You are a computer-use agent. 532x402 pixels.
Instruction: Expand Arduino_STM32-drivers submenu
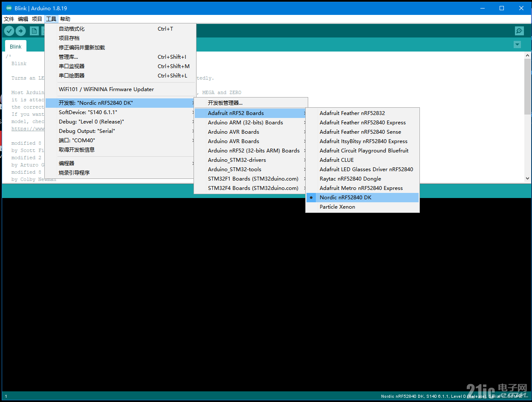pyautogui.click(x=251, y=160)
